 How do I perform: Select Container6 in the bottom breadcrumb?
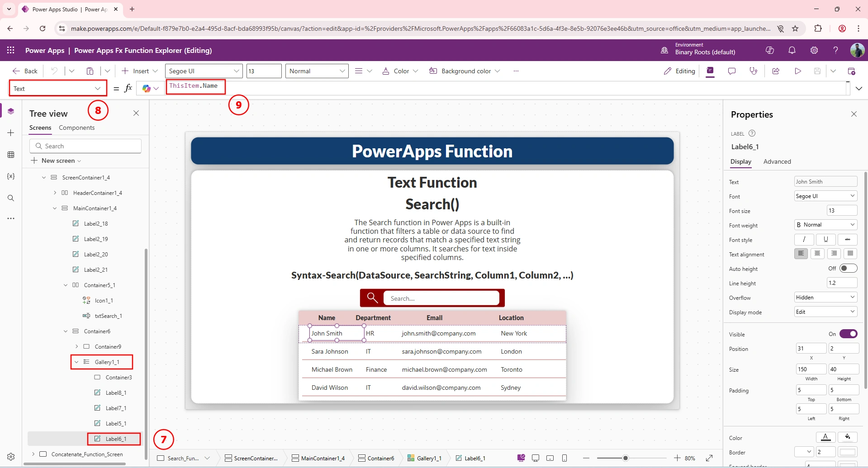(x=376, y=459)
